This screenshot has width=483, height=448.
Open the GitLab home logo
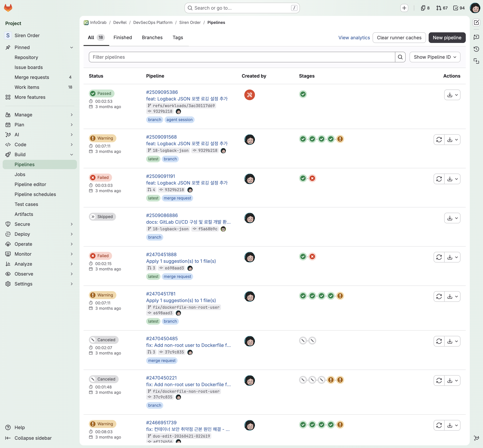coord(8,8)
